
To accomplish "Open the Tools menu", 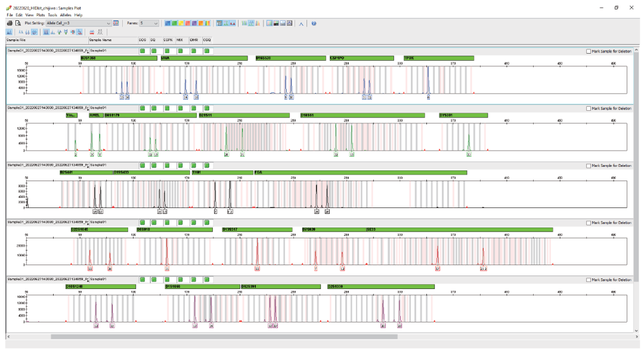I will click(x=52, y=15).
